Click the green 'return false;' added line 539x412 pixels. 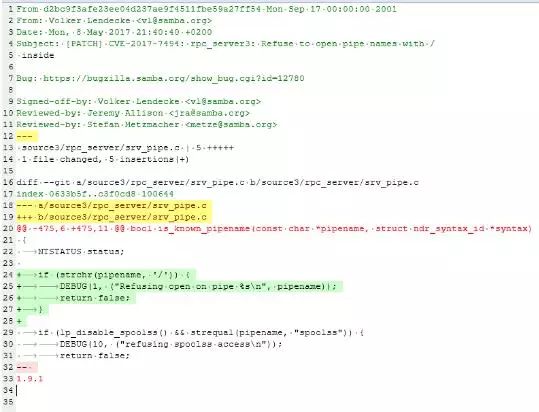(x=74, y=298)
